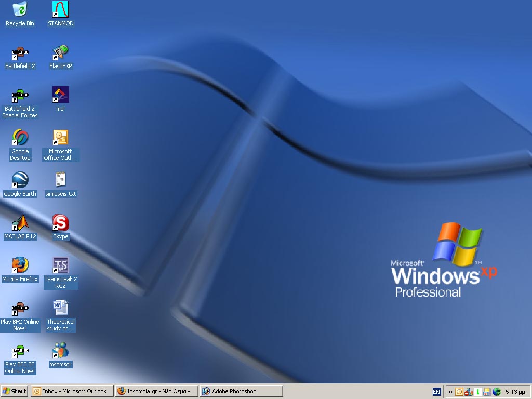Select the Theoretical study Word document

61,308
